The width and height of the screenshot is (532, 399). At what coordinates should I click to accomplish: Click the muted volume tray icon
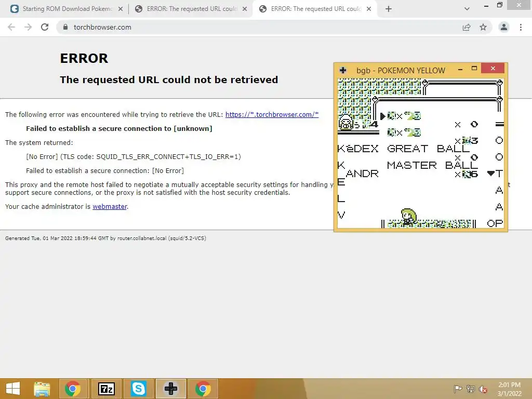tap(483, 389)
